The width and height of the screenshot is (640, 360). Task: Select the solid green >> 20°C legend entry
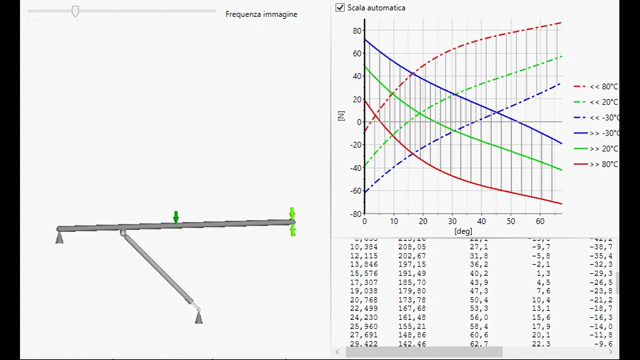596,149
